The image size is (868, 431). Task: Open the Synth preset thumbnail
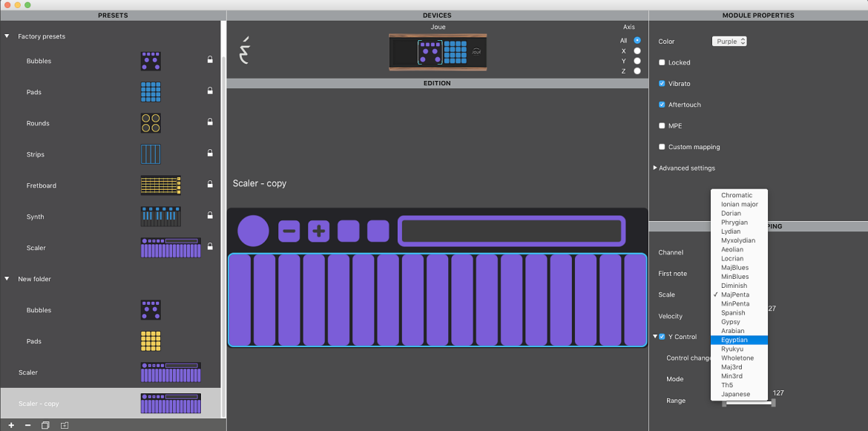(x=160, y=217)
